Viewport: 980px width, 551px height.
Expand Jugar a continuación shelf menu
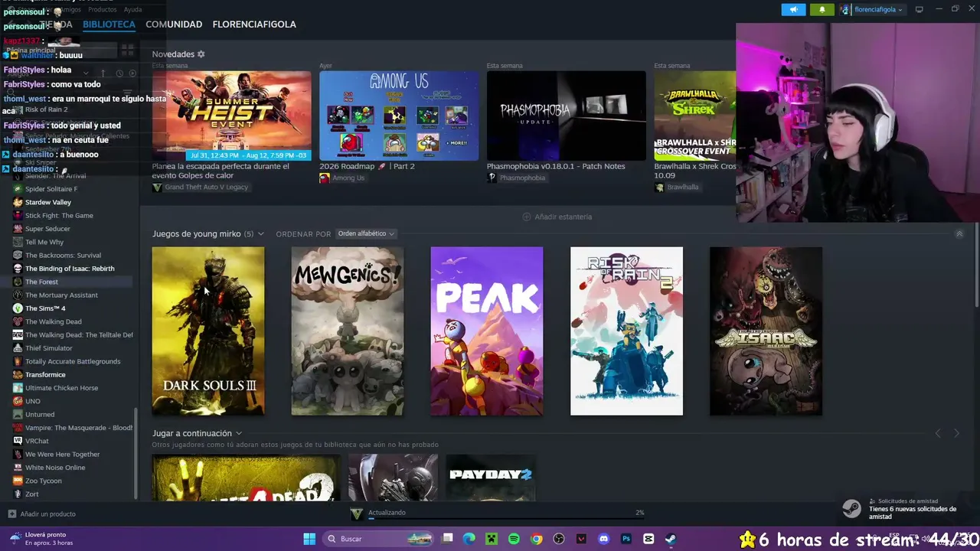pos(239,433)
